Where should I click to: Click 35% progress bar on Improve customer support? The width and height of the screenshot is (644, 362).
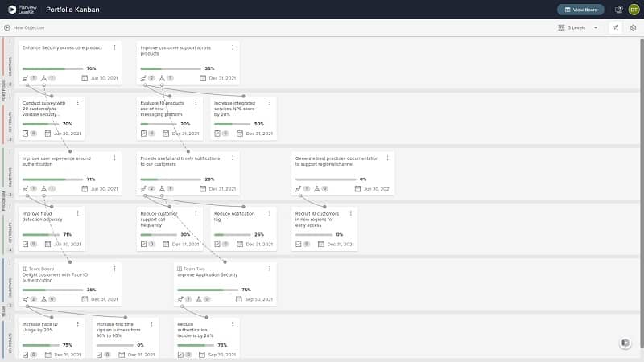[x=171, y=68]
